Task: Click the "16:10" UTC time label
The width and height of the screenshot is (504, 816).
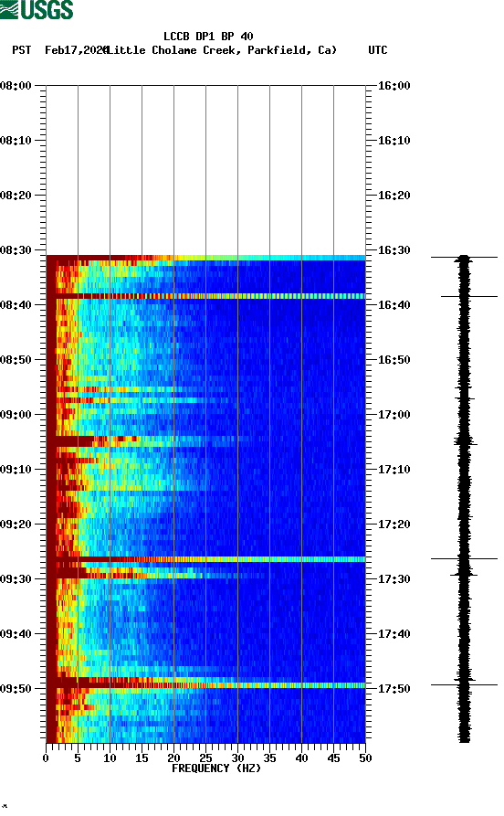Action: tap(394, 141)
